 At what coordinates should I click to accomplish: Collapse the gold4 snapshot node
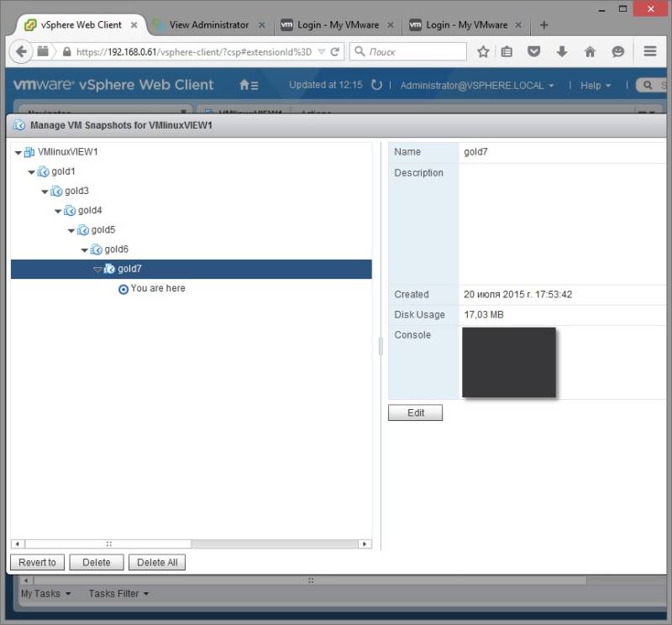point(58,212)
